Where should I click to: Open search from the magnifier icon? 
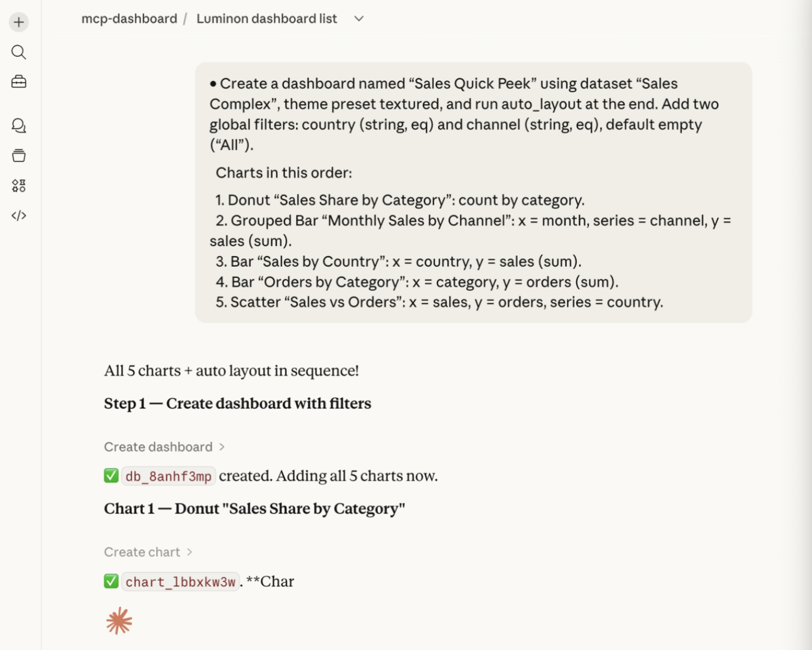click(x=19, y=52)
